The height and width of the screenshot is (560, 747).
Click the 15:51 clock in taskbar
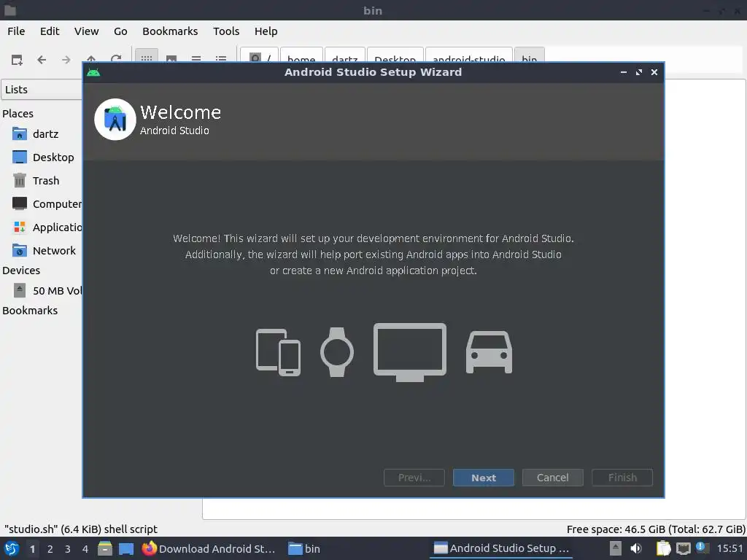pos(729,549)
